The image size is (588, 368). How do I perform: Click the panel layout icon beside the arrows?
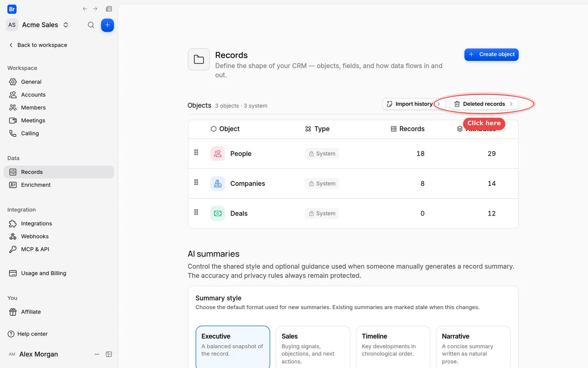coord(109,9)
